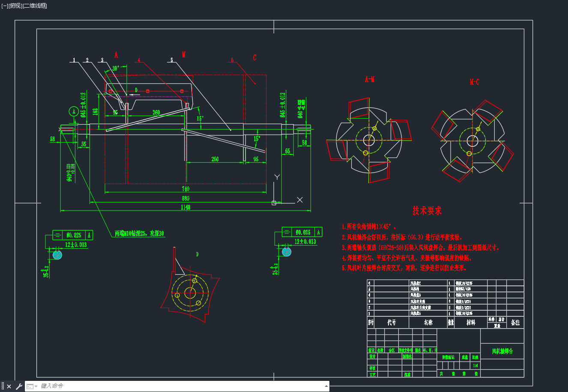Select the note "两端M10钻深25，攻深20"
Image resolution: width=568 pixels, height=392 pixels.
139,234
